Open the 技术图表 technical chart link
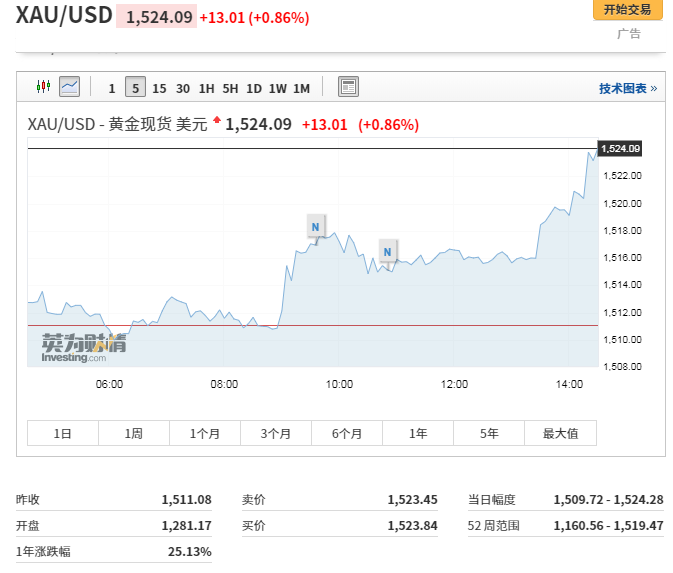Image resolution: width=673 pixels, height=573 pixels. pyautogui.click(x=623, y=88)
